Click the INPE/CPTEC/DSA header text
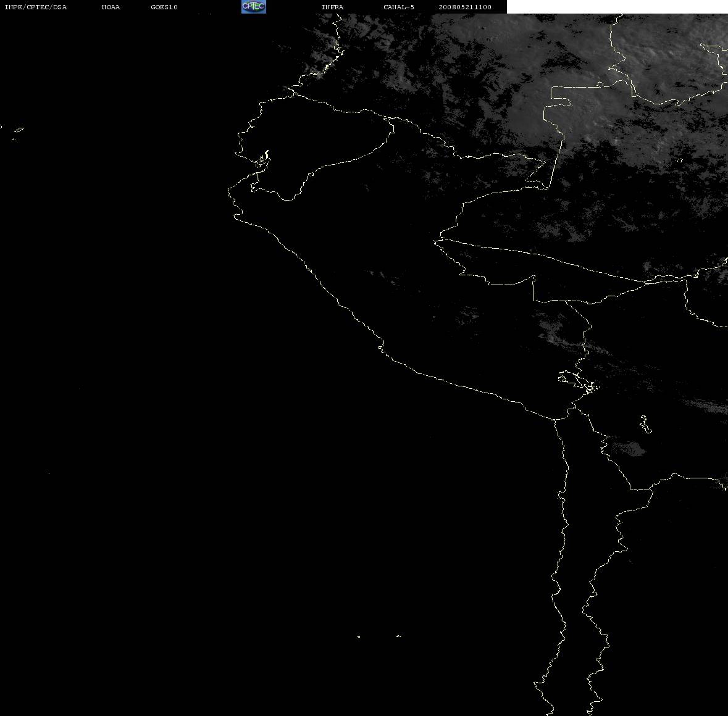 click(36, 7)
